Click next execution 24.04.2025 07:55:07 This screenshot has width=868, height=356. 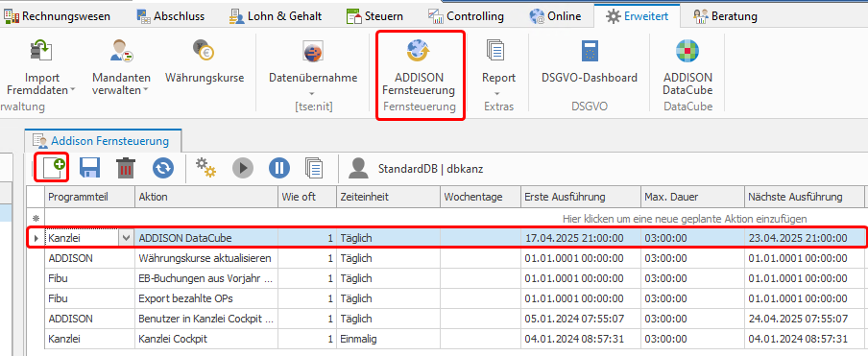point(804,319)
